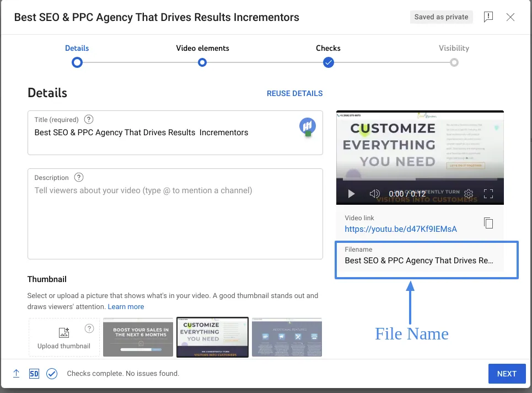
Task: Open thumbnail help question mark
Action: (x=89, y=328)
